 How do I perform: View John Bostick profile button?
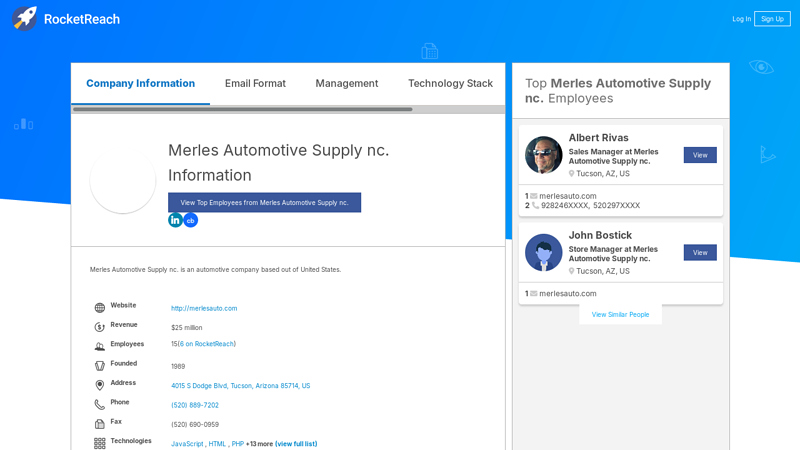click(700, 253)
